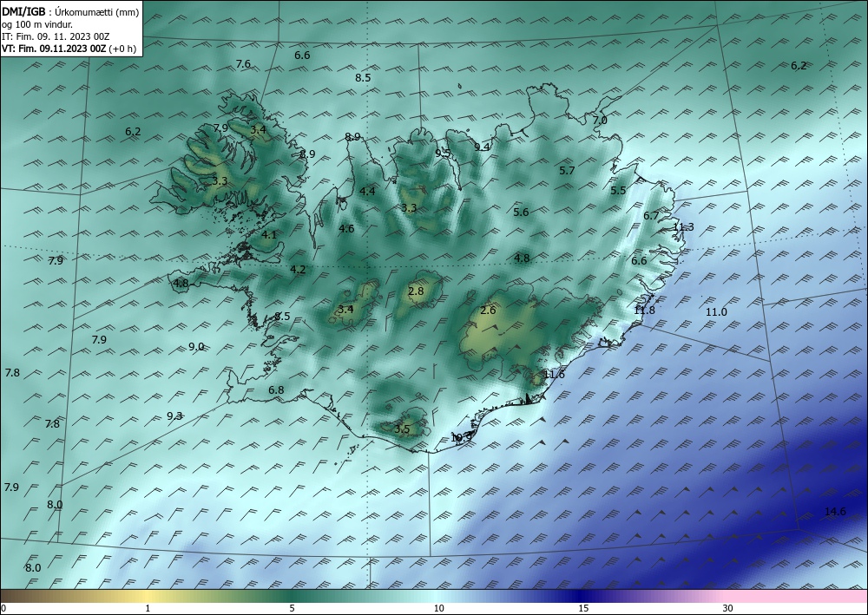Click the 'og 100 m vindur.' legend line
This screenshot has width=868, height=615.
pyautogui.click(x=37, y=24)
